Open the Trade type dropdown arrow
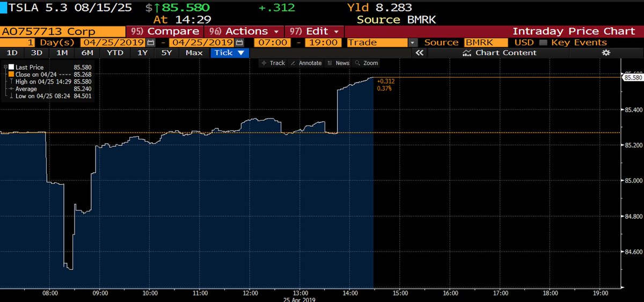The image size is (644, 302). (412, 42)
